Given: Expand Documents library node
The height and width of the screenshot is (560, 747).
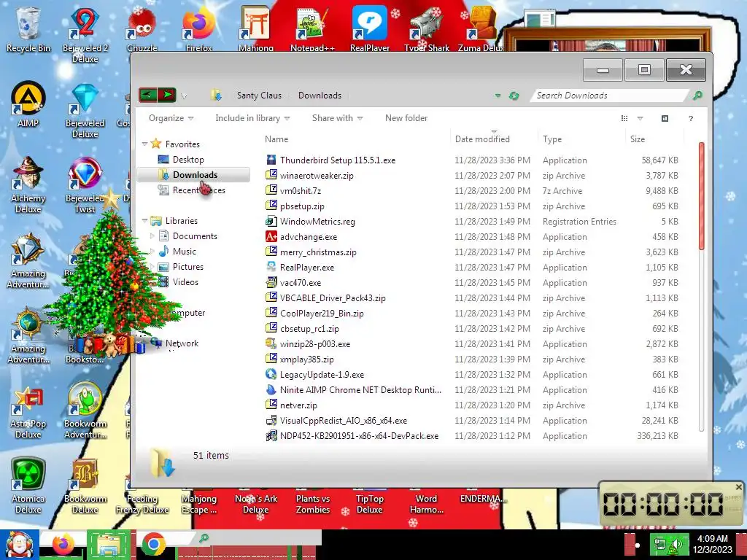Looking at the screenshot, I should tap(152, 236).
